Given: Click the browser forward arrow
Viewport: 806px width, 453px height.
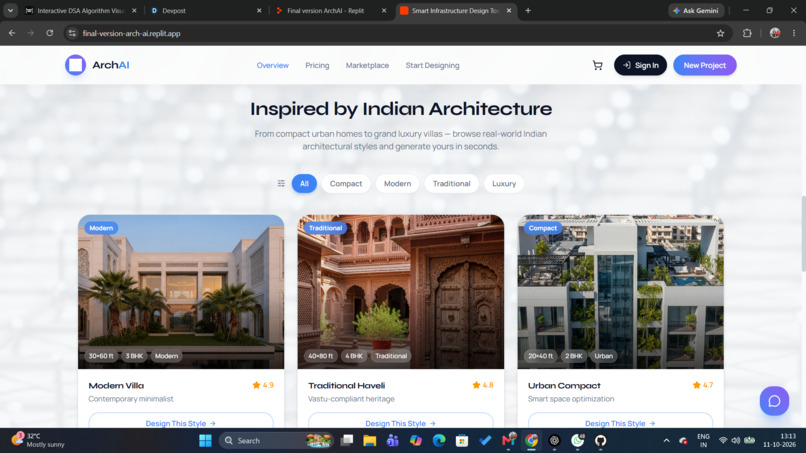Looking at the screenshot, I should point(31,33).
